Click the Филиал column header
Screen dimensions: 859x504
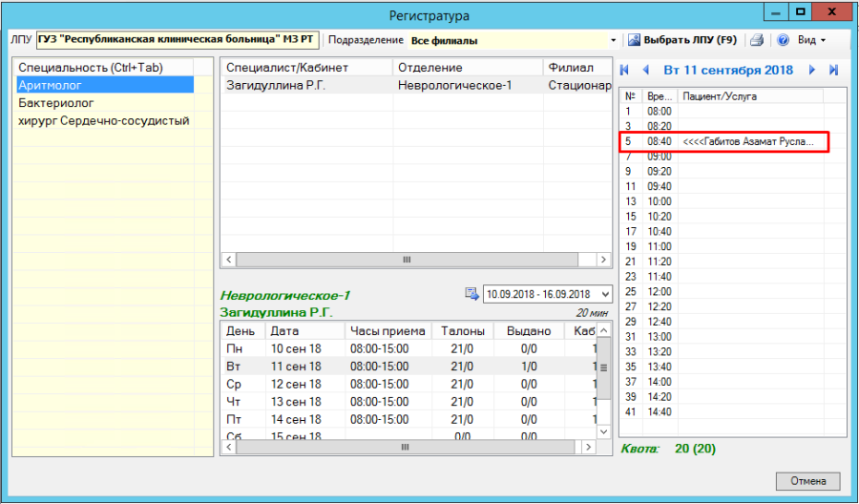(x=577, y=68)
